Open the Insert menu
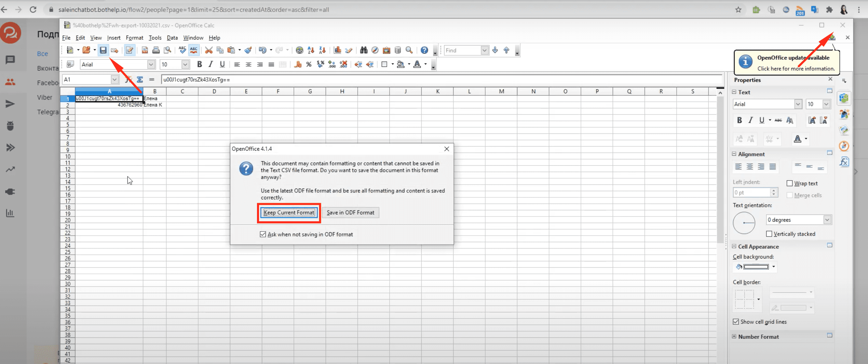Image resolution: width=868 pixels, height=364 pixels. [114, 38]
